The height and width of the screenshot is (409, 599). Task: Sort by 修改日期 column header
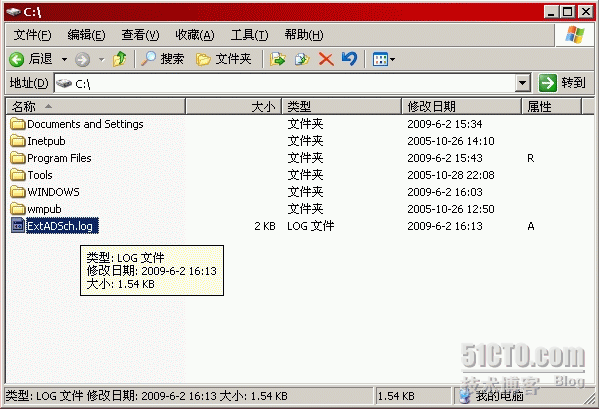click(461, 107)
